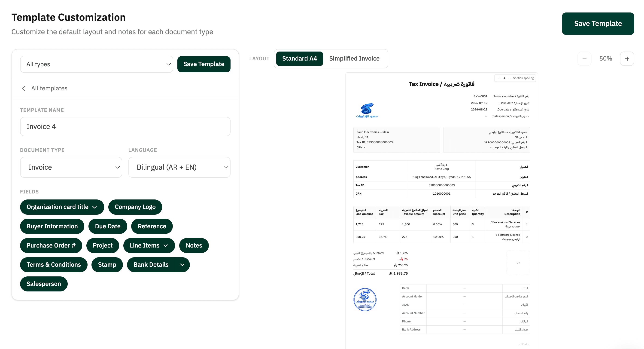Click due date 2026-08-18 in the preview
644x349 pixels.
[x=479, y=110]
